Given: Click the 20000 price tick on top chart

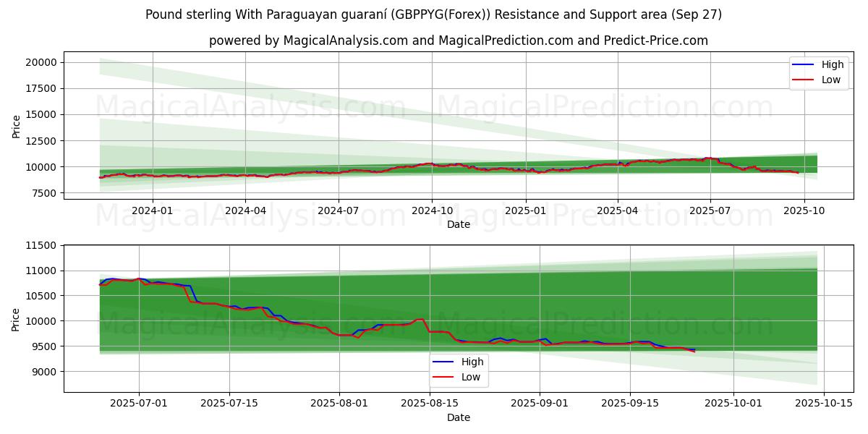Looking at the screenshot, I should 41,62.
